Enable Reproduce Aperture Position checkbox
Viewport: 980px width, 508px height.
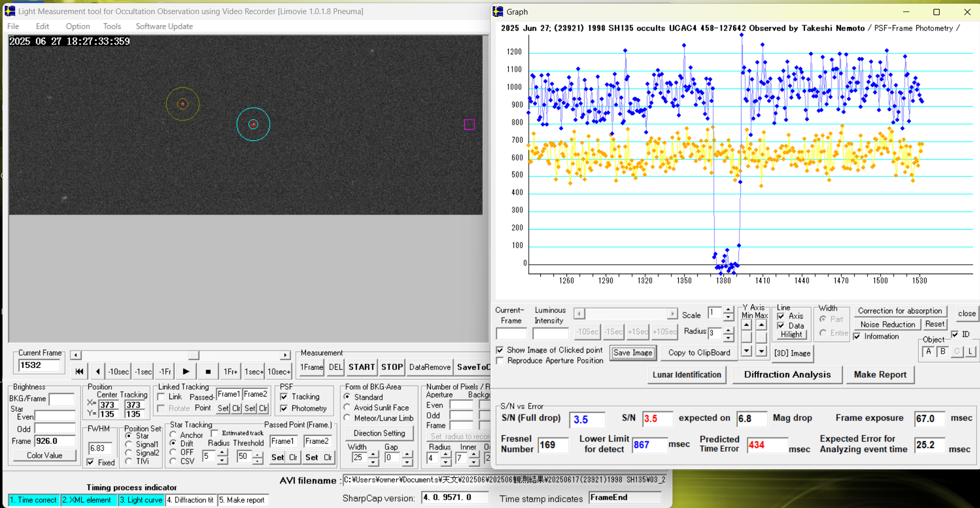[x=500, y=360]
